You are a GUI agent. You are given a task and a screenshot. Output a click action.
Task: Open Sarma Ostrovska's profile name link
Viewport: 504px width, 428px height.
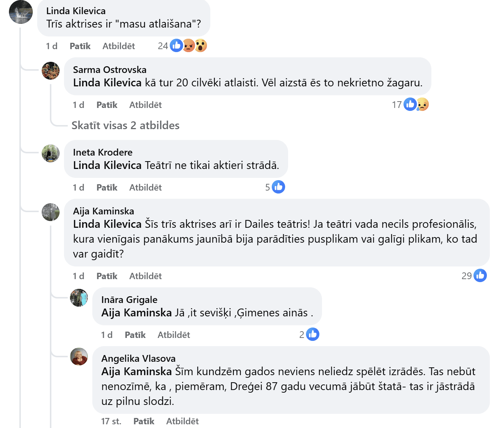[x=110, y=70]
